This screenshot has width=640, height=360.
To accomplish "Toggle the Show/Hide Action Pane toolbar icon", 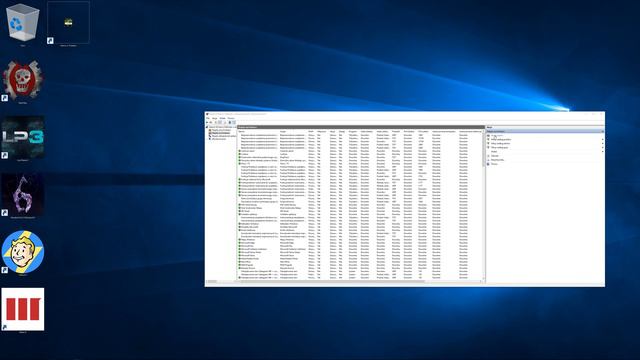I will pos(234,122).
